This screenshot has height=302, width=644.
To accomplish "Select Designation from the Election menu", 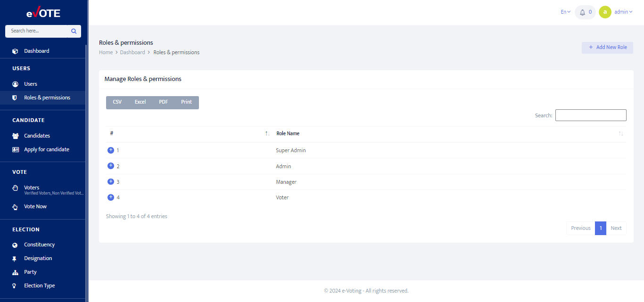I will (38, 258).
